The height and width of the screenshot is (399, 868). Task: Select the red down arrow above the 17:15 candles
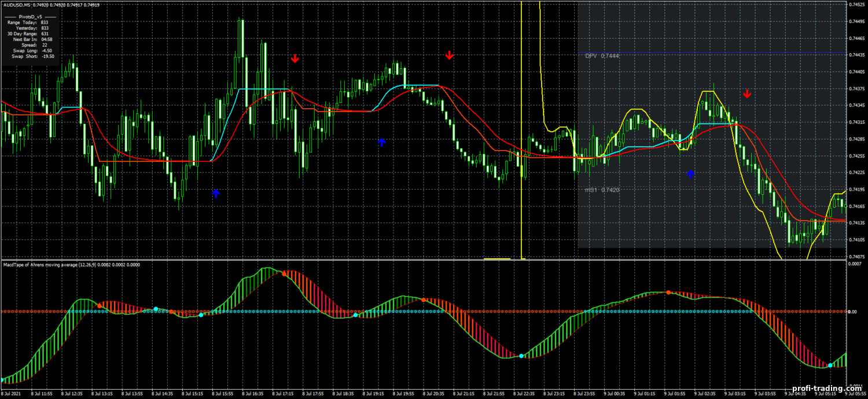(295, 58)
